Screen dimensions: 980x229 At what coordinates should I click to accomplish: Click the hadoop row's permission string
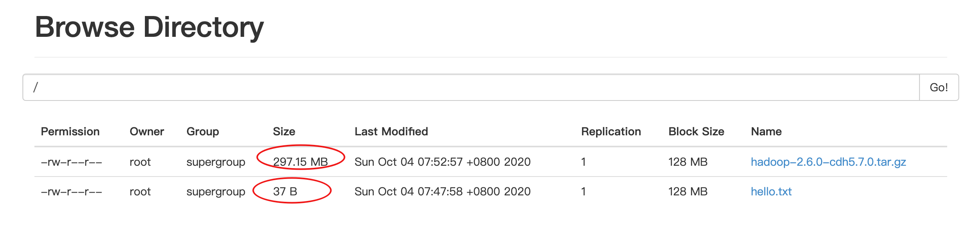coord(72,162)
